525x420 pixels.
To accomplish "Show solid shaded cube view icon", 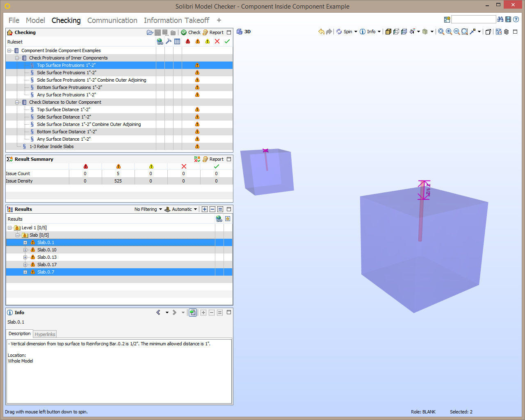I will pos(388,32).
